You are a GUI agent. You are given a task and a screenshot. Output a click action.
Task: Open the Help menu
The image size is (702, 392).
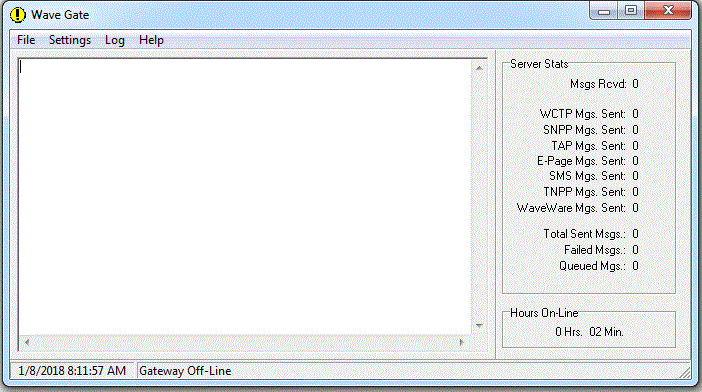pos(151,40)
